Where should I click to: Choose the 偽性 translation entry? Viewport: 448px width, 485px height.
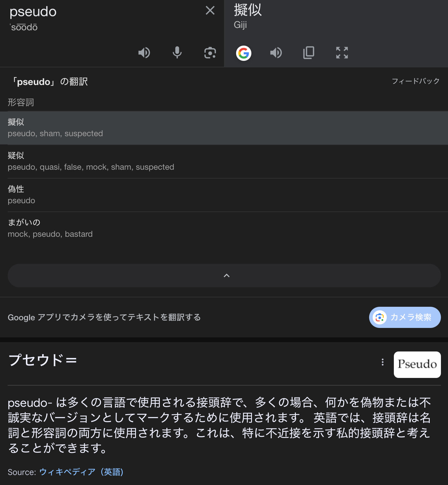224,195
